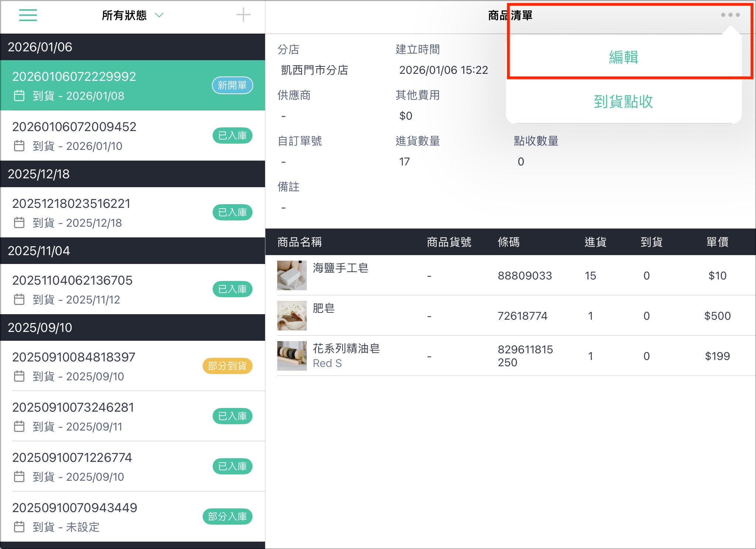This screenshot has height=549, width=756.
Task: Click 已入庫 badge on order 20260106072009452
Action: coord(232,135)
